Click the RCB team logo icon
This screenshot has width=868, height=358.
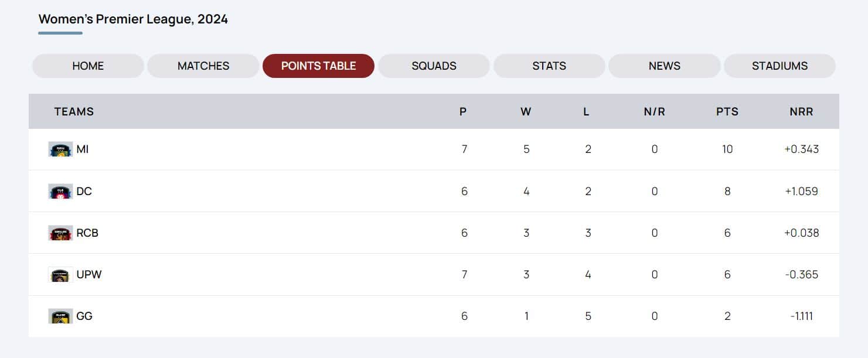(x=60, y=233)
